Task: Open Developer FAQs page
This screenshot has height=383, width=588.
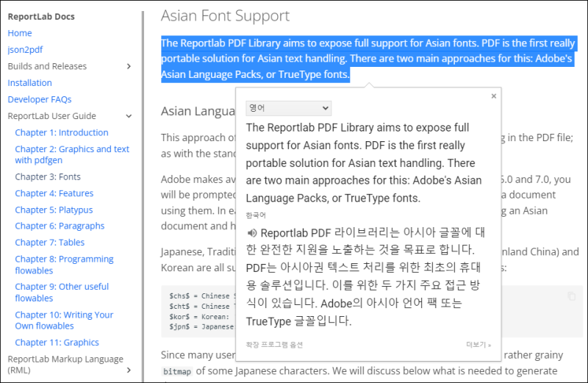Action: 40,99
